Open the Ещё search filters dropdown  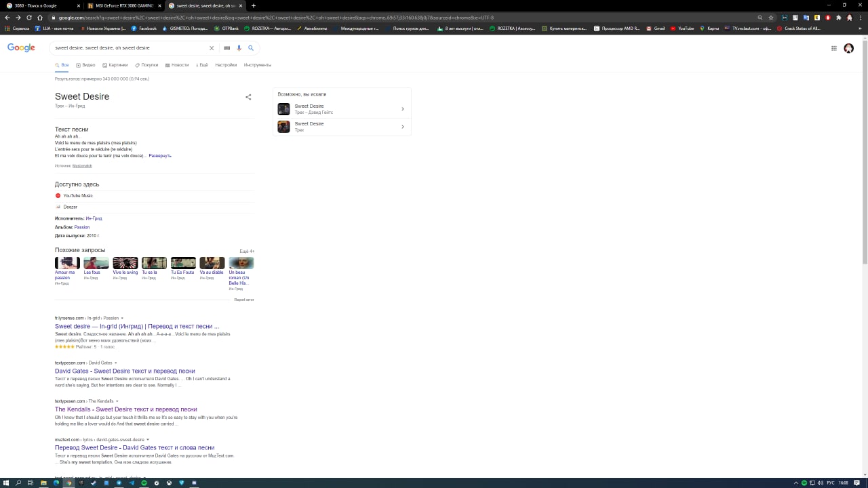(x=202, y=65)
